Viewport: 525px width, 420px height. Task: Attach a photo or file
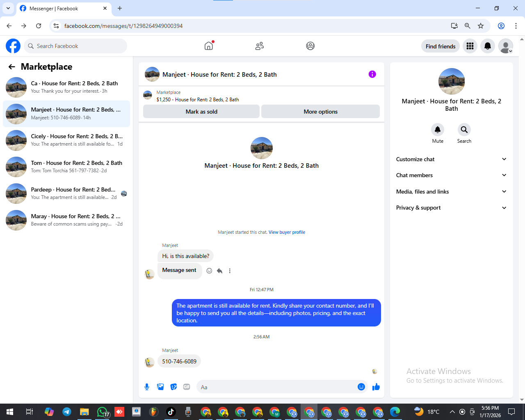[x=160, y=387]
